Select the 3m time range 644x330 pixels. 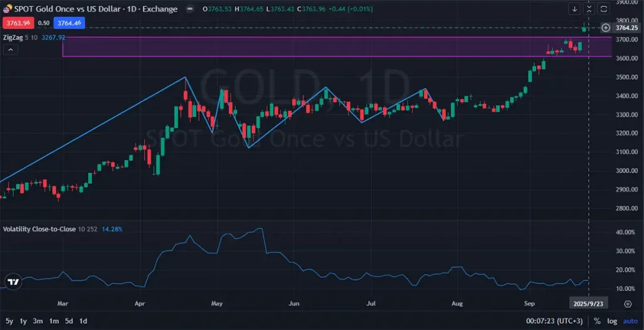38,321
